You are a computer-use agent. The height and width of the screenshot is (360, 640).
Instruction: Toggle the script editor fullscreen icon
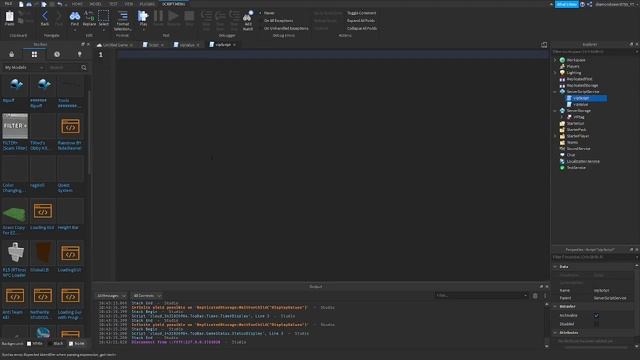544,45
